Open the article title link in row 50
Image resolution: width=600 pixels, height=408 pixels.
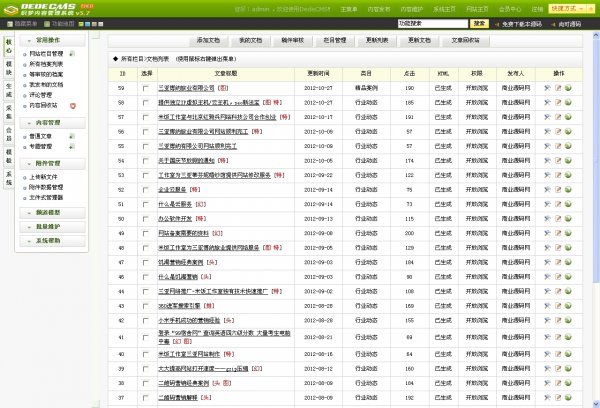pos(175,219)
